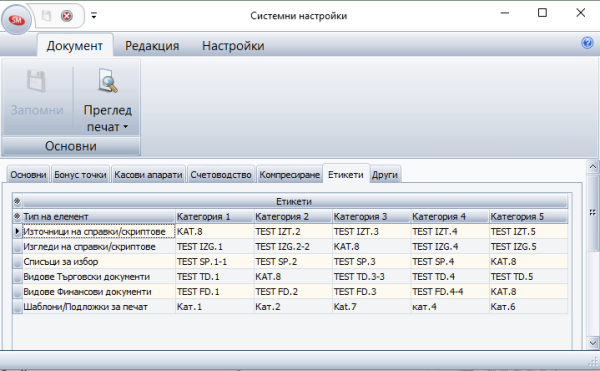This screenshot has width=600, height=371.
Task: Select the Етикети tab
Action: 346,174
